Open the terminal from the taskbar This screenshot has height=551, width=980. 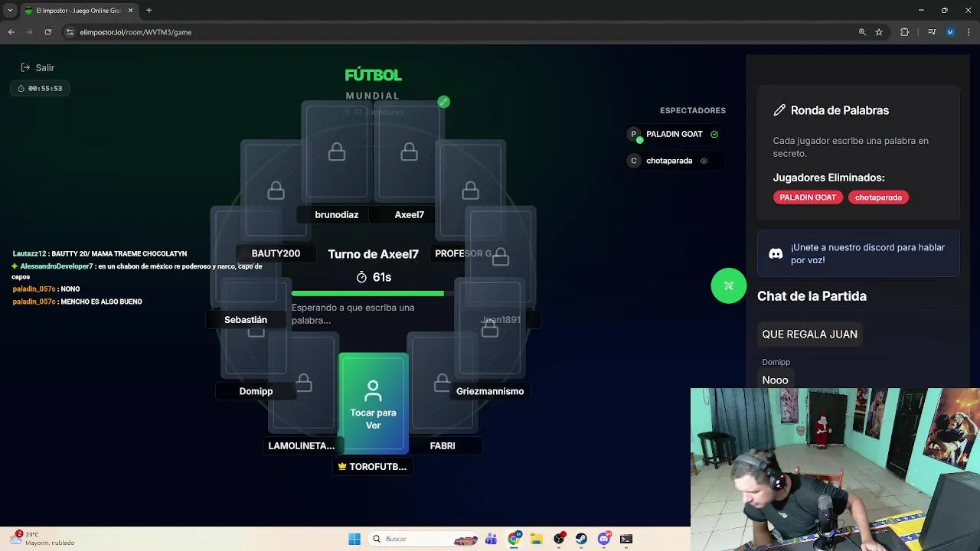[x=626, y=539]
